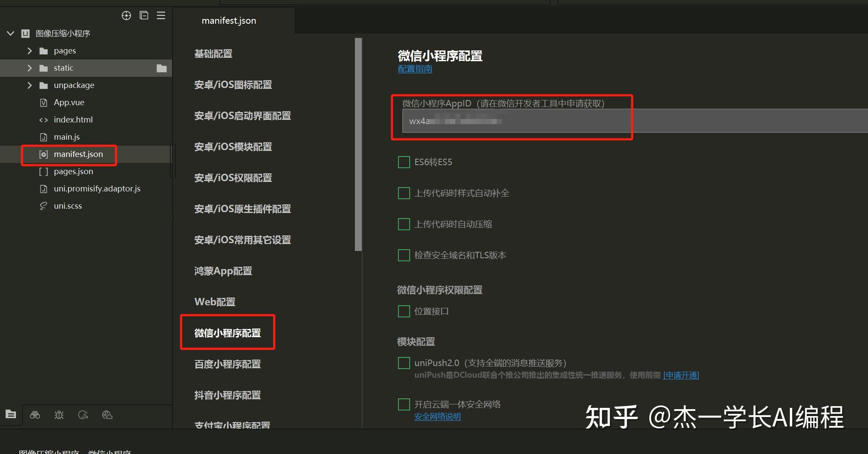The image size is (868, 454).
Task: Click the index.html code file icon
Action: 44,120
